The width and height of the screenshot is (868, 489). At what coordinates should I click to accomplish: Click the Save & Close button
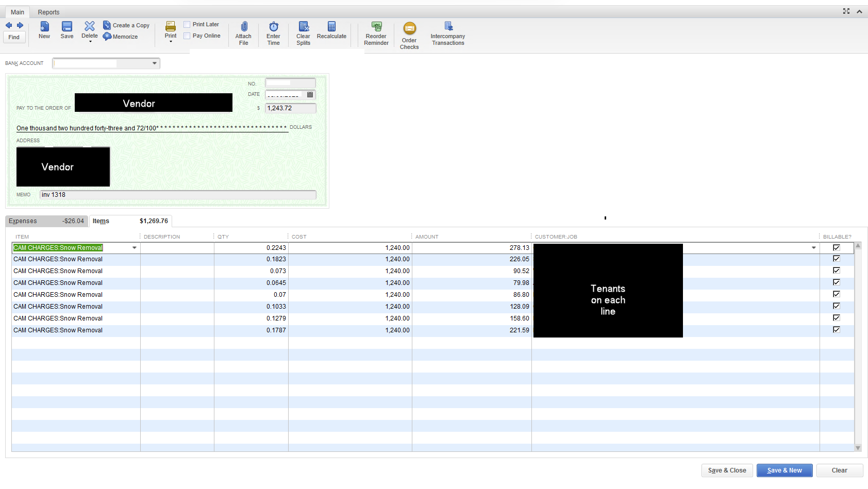click(727, 470)
